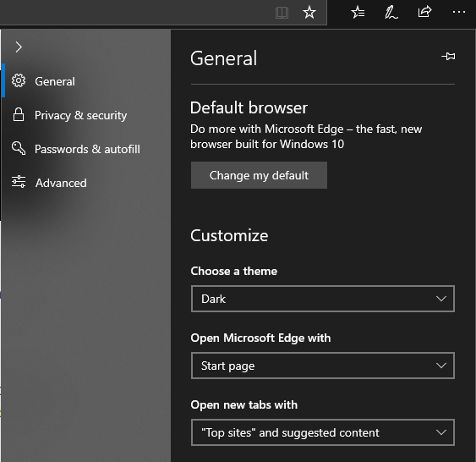Image resolution: width=476 pixels, height=462 pixels.
Task: Expand the Open Microsoft Edge with dropdown
Action: [x=323, y=366]
